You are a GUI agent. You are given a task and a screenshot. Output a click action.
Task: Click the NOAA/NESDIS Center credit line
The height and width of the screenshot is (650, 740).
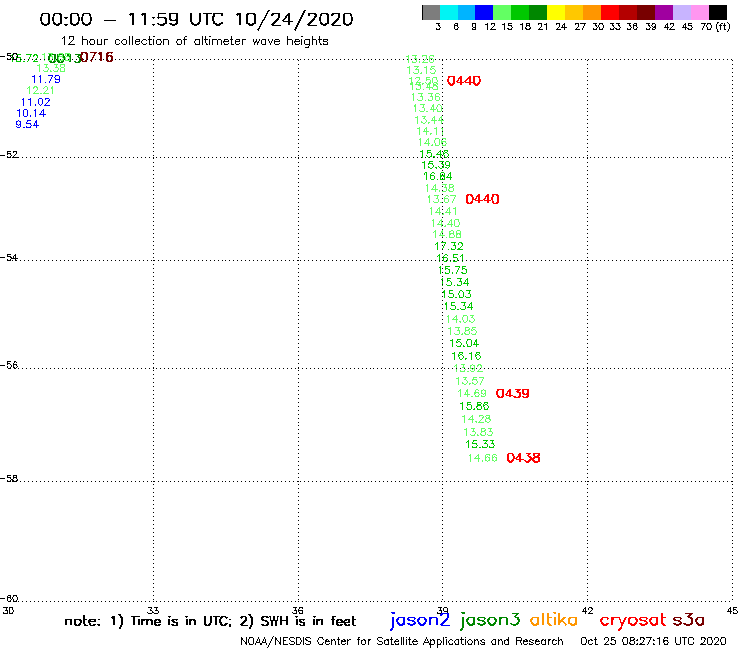[x=402, y=642]
